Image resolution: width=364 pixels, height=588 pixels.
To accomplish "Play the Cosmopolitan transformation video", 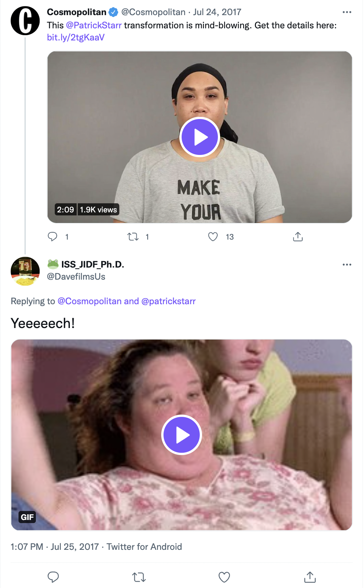I will 200,137.
